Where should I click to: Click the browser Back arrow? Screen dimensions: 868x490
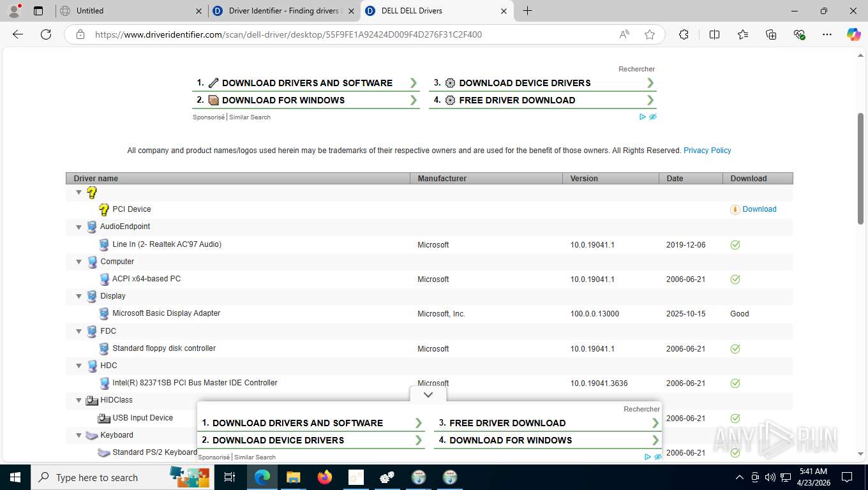pyautogui.click(x=18, y=34)
